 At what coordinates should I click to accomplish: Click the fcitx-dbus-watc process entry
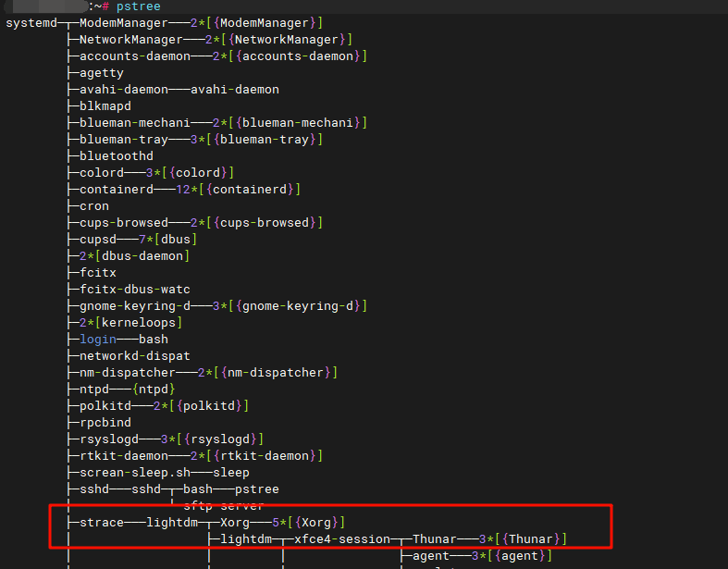134,290
